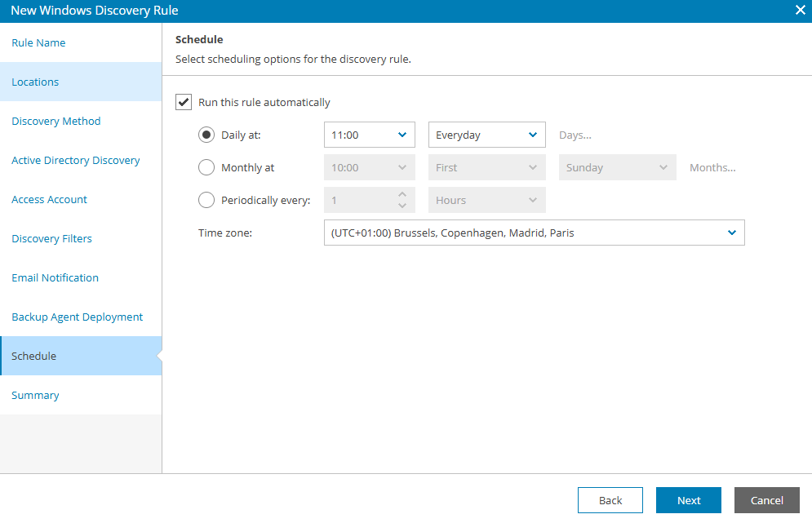The height and width of the screenshot is (523, 812).
Task: Decrease periodic interval with down arrow
Action: click(x=402, y=206)
